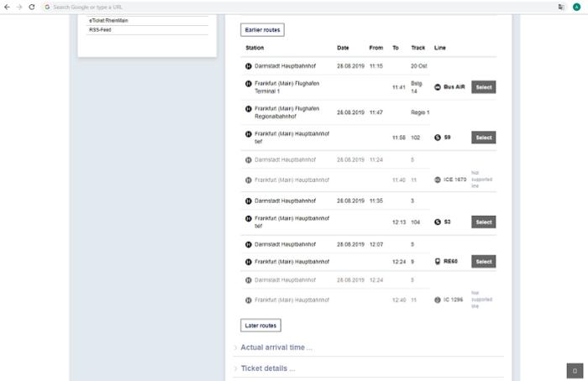Click the chevron beside Ticket details
Viewport: 588px width, 381px height.
(x=235, y=368)
